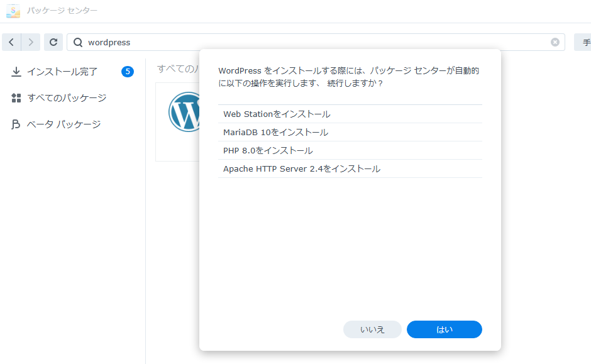Refresh the package list

53,42
